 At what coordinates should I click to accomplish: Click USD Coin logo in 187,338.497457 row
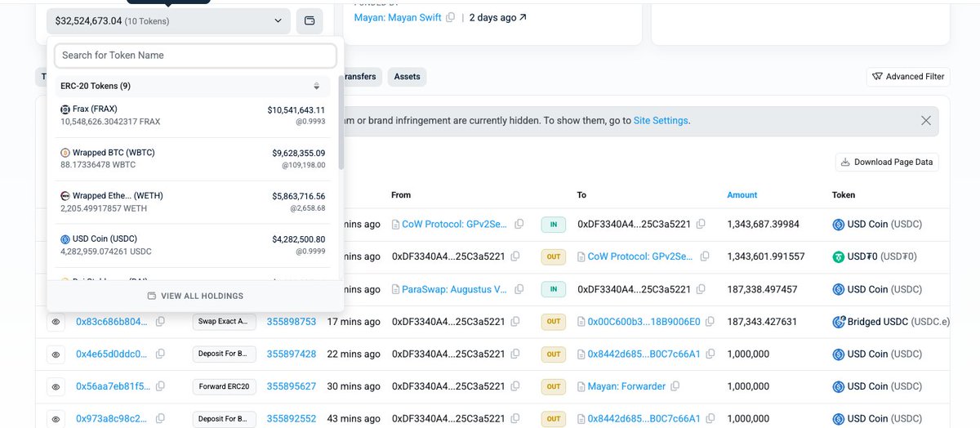click(x=838, y=289)
